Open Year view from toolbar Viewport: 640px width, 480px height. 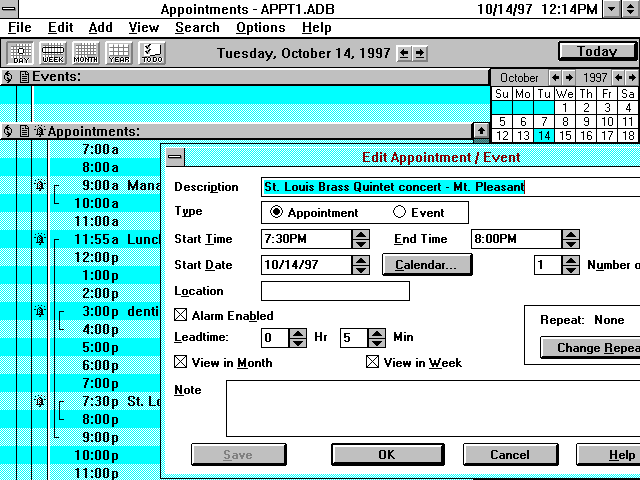coord(119,52)
